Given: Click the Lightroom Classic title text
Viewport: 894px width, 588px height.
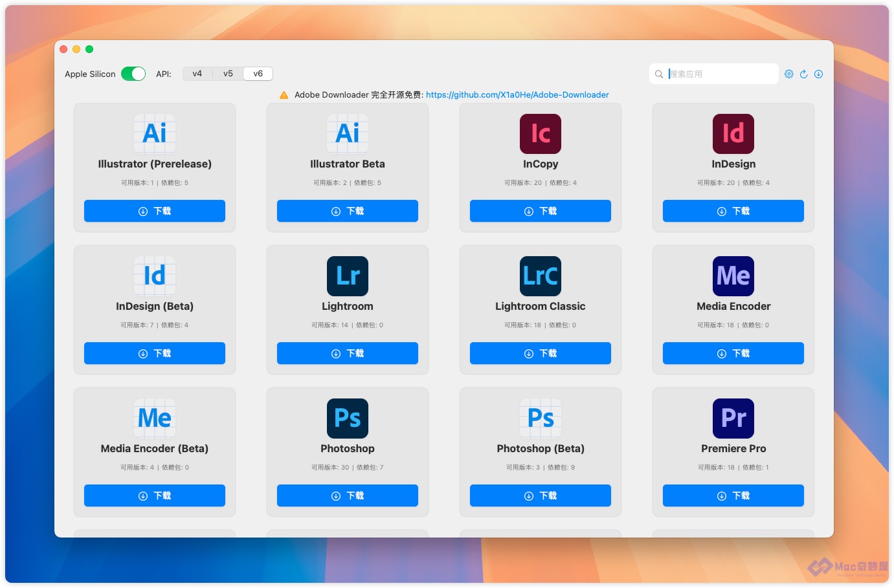Looking at the screenshot, I should point(541,306).
